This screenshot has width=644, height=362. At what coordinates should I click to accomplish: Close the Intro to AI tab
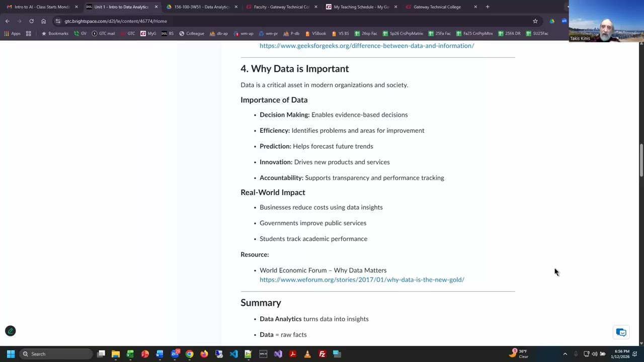click(x=76, y=7)
